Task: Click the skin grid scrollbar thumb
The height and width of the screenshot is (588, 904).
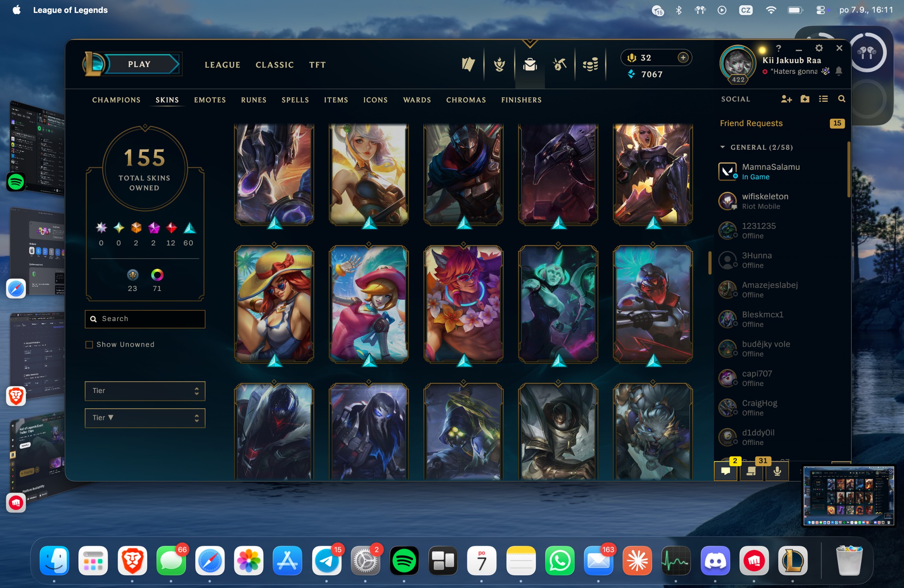Action: coord(709,263)
